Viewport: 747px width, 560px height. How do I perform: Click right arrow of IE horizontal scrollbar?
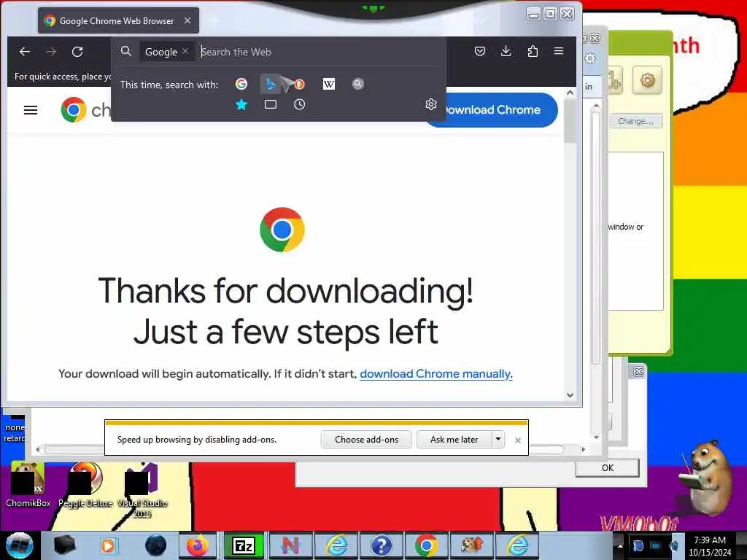584,449
